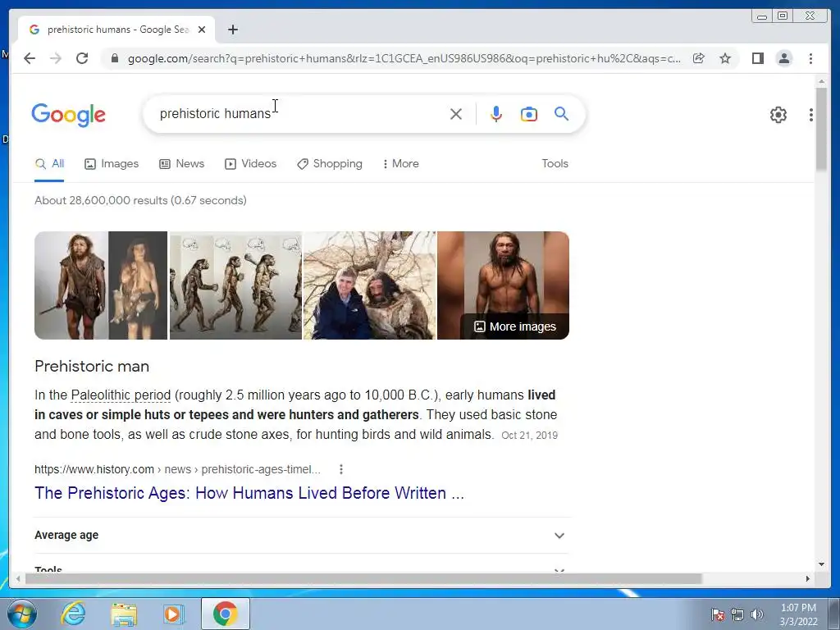Share this page using the share icon

pyautogui.click(x=699, y=58)
